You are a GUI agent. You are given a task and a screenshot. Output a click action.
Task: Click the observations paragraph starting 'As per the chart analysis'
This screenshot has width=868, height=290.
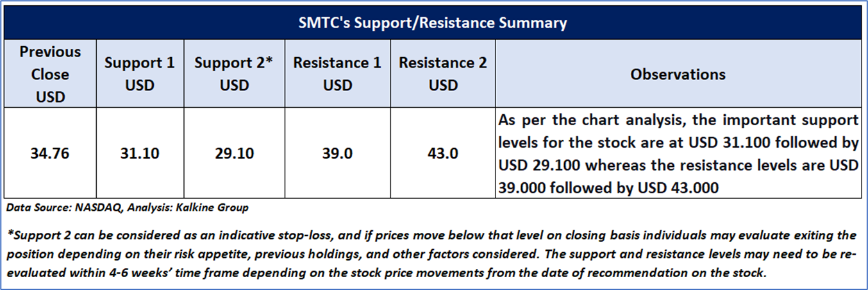point(678,154)
